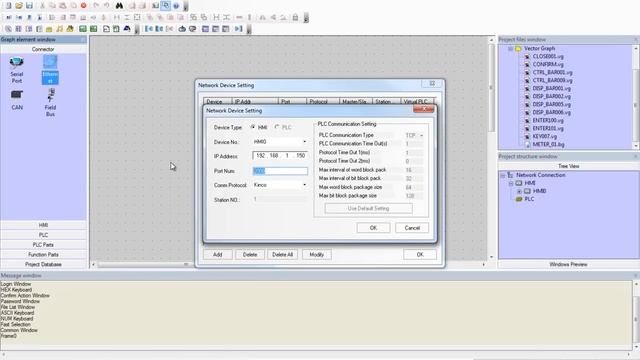Image resolution: width=640 pixels, height=360 pixels.
Task: Select the HMI device type radio button
Action: coord(253,127)
